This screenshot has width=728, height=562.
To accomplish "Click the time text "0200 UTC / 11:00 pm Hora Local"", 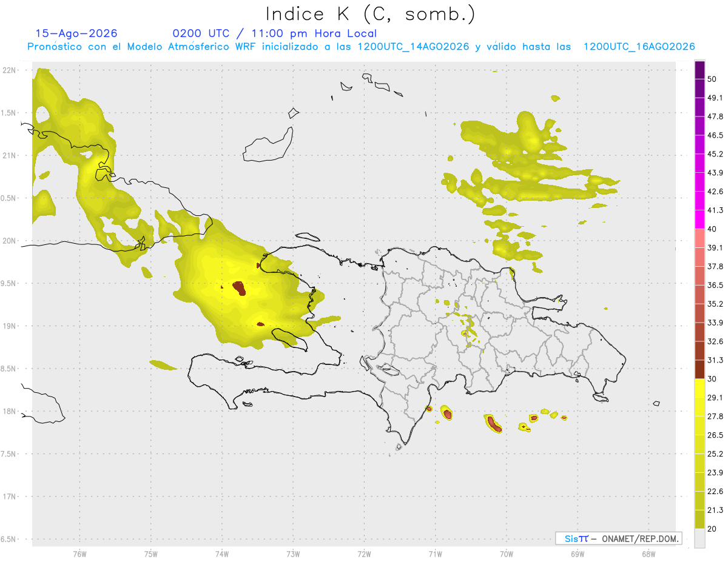I will [x=274, y=33].
